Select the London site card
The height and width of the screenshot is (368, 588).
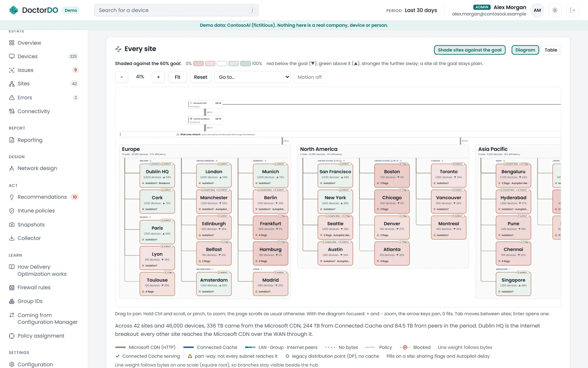click(214, 176)
